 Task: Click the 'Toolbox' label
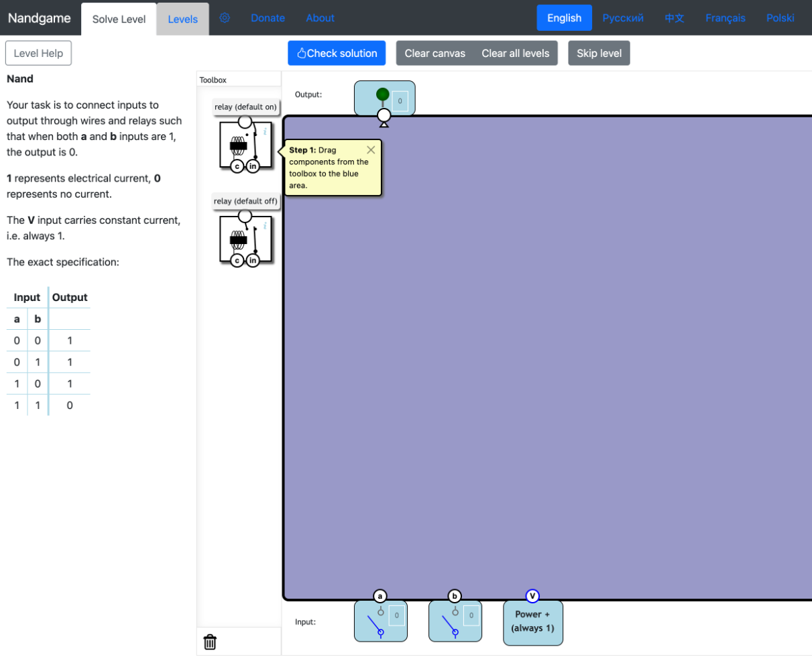(x=213, y=80)
